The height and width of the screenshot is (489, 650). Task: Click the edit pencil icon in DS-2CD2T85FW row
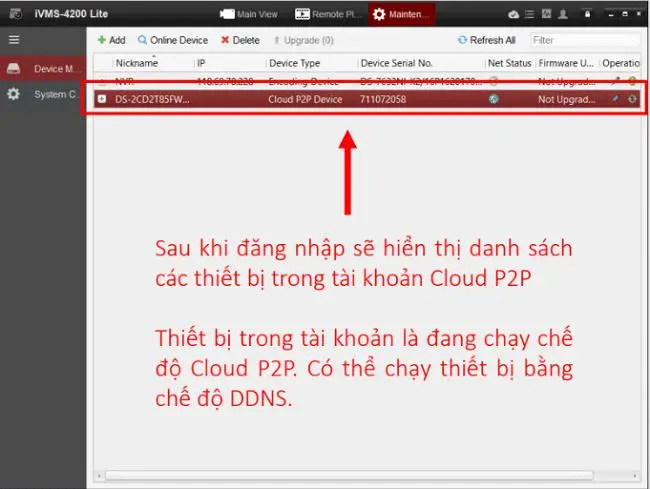616,99
